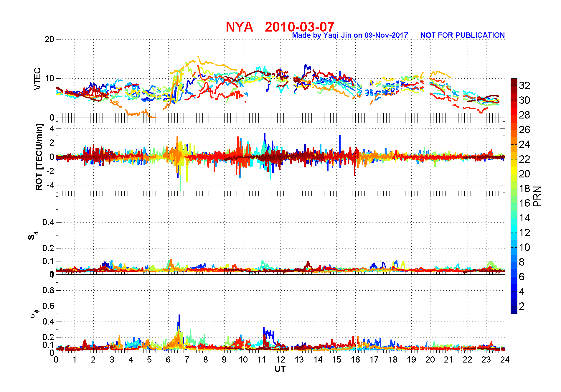This screenshot has height=392, width=561.
Task: Click the x-axis tick label 21
Action: pos(449,360)
